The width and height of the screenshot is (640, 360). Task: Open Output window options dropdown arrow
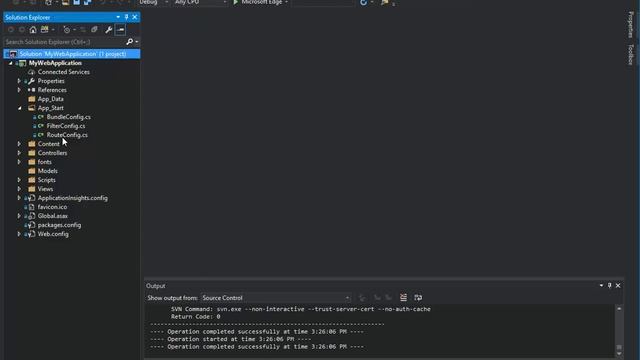point(601,286)
